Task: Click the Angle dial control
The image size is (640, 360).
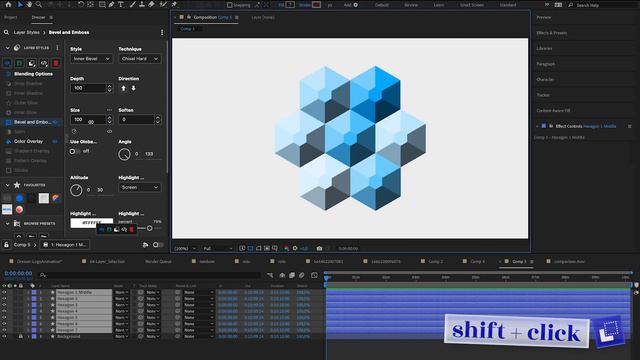Action: point(124,154)
